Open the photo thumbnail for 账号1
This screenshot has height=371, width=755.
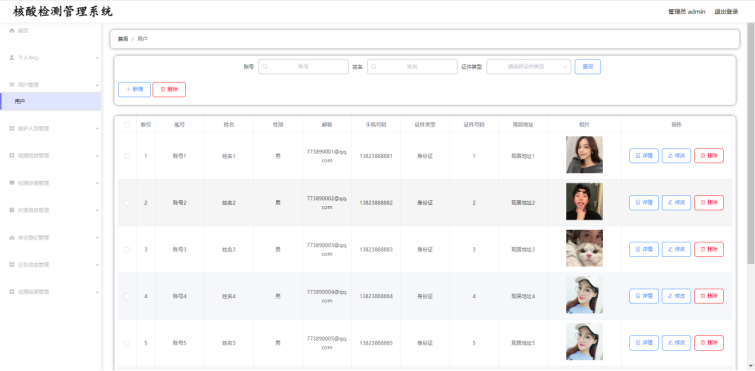tap(584, 154)
